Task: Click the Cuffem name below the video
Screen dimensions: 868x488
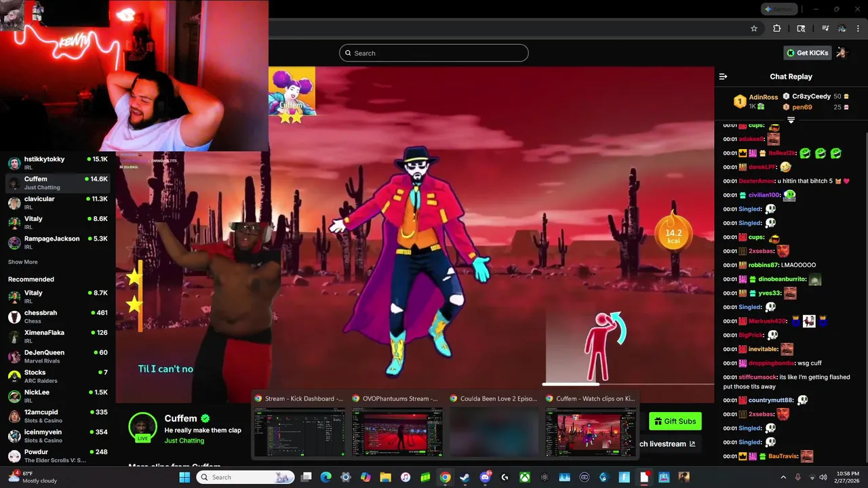Action: (x=181, y=418)
